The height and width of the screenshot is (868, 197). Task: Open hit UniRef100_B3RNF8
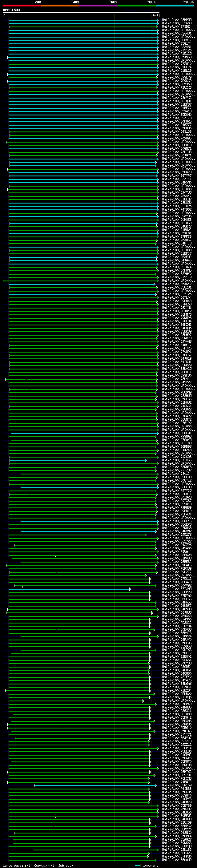(x=176, y=467)
